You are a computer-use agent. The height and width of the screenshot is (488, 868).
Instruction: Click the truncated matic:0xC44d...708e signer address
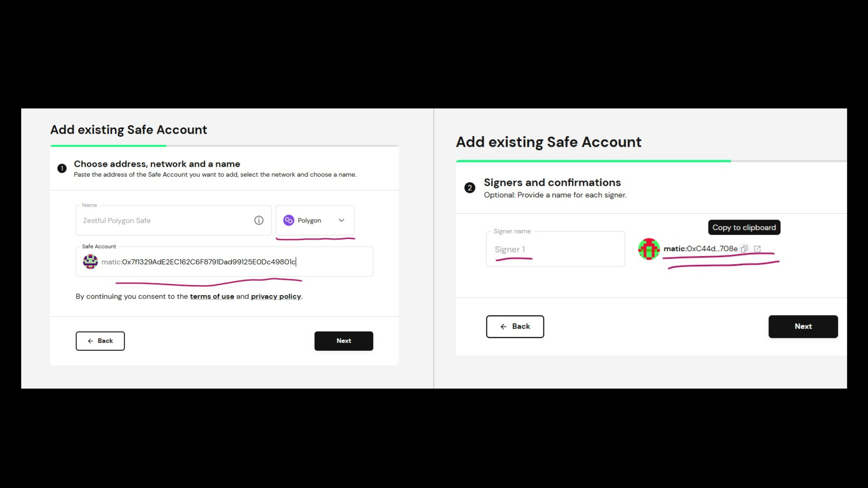pyautogui.click(x=700, y=249)
